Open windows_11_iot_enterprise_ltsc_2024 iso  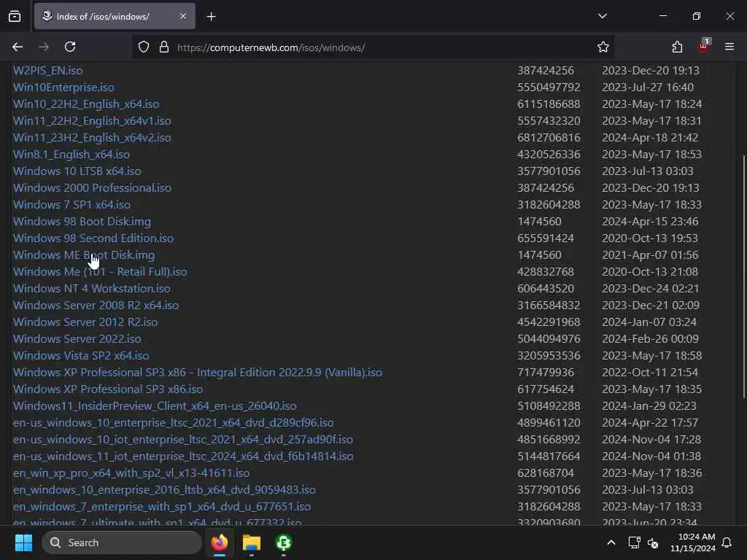click(183, 456)
